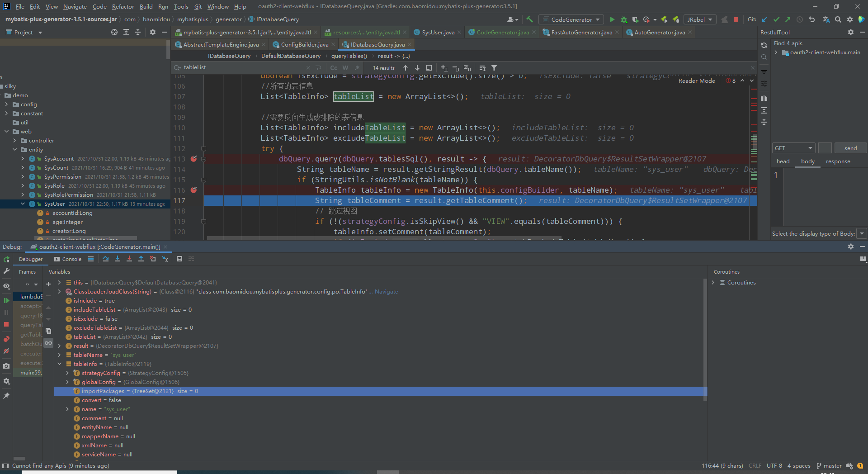
Task: Click master git branch in status bar
Action: pyautogui.click(x=829, y=466)
